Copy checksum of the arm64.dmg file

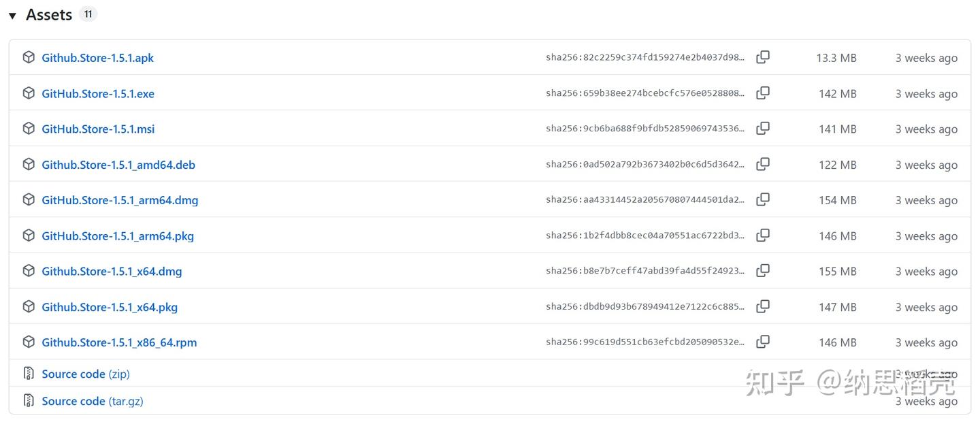click(763, 199)
